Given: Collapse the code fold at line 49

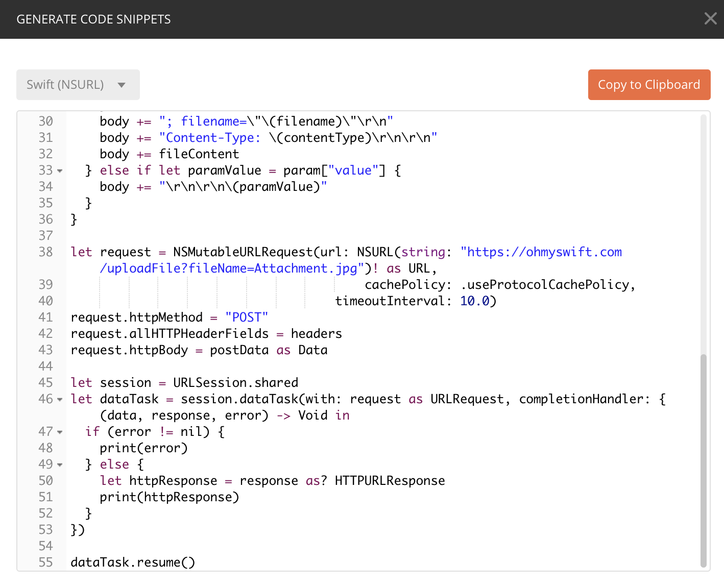Looking at the screenshot, I should (x=60, y=465).
